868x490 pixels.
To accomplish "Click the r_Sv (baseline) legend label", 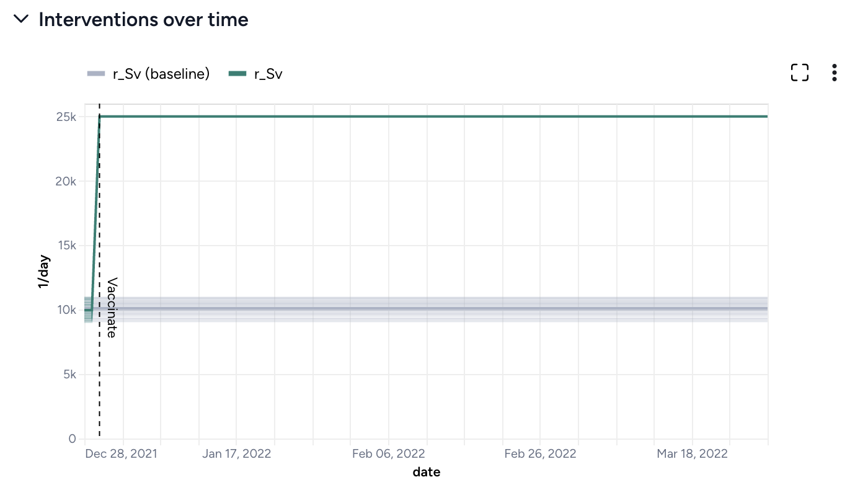I will point(161,74).
